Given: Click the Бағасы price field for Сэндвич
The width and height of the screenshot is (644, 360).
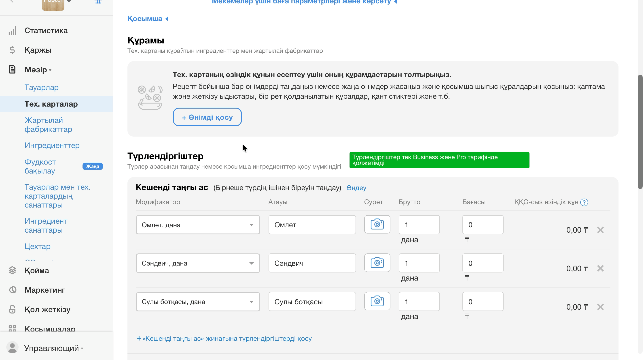Looking at the screenshot, I should (x=483, y=263).
